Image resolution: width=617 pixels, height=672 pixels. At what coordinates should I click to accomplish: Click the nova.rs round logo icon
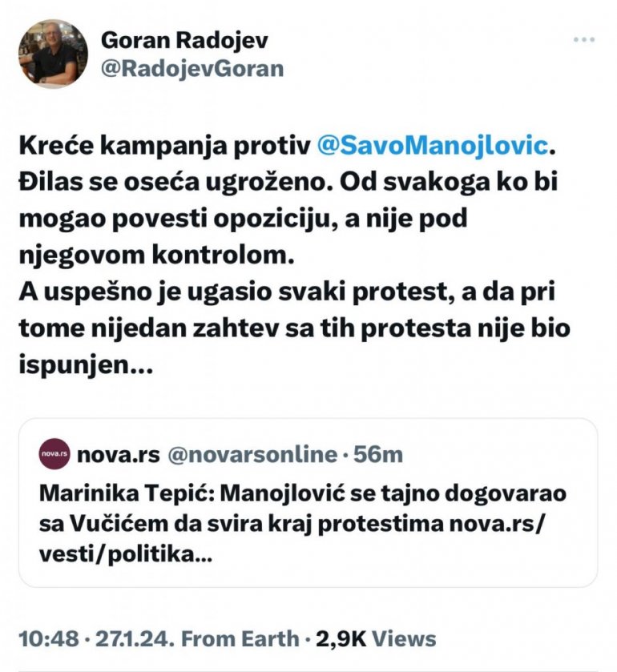(54, 455)
